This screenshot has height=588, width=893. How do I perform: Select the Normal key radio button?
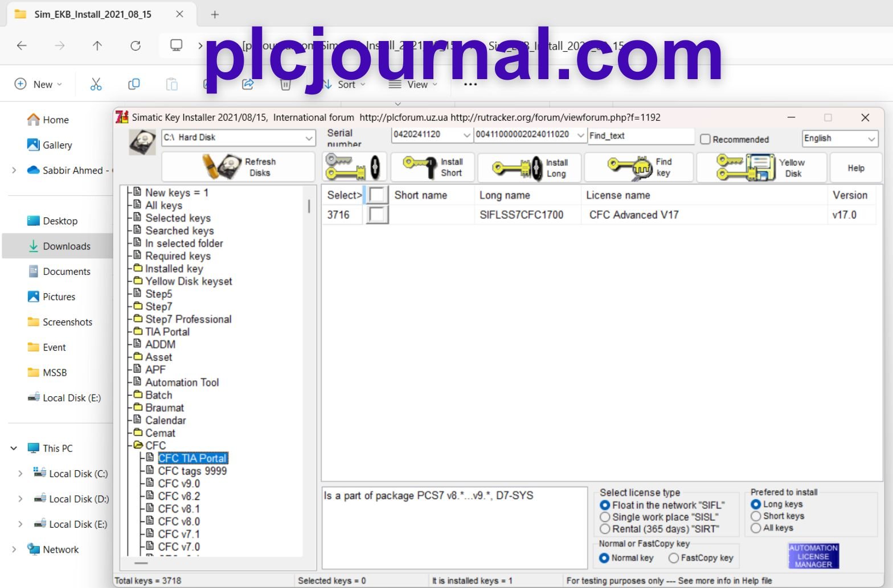(604, 558)
